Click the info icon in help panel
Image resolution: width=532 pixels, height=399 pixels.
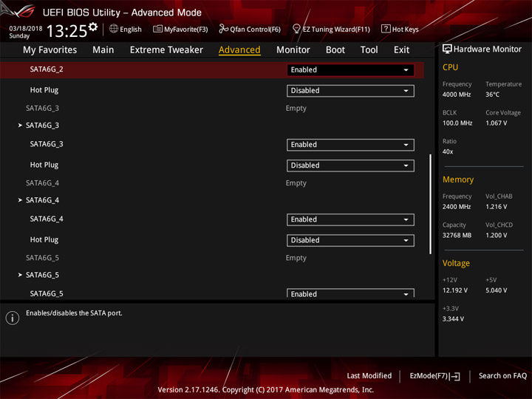click(x=13, y=318)
